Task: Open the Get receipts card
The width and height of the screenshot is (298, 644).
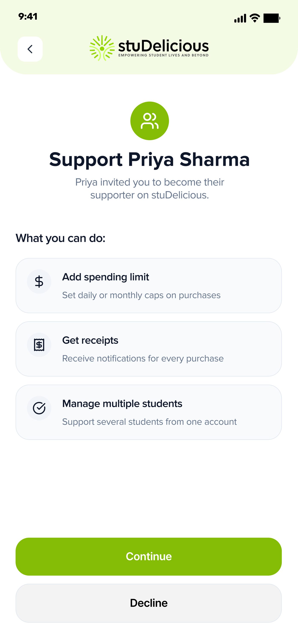Action: pos(149,349)
